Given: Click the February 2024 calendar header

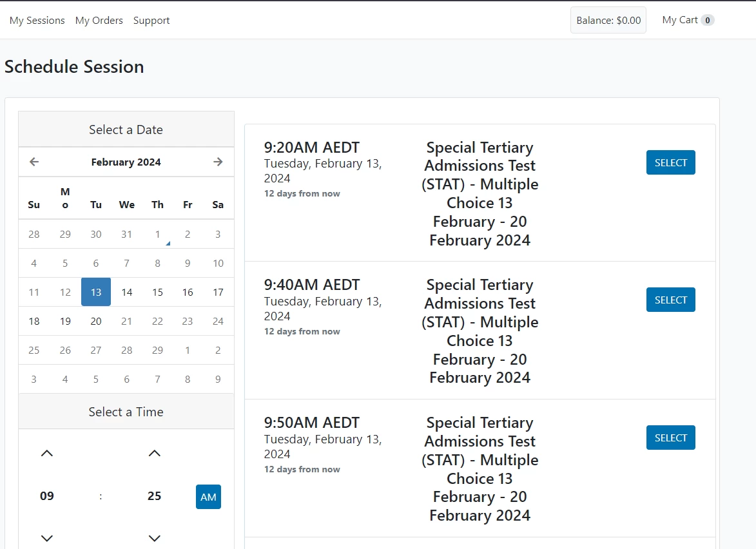Looking at the screenshot, I should pos(126,162).
